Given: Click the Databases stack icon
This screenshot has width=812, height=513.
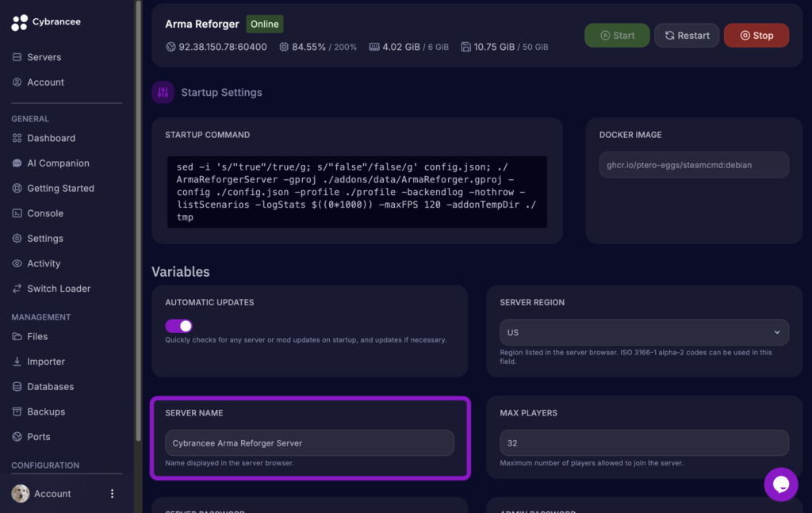Looking at the screenshot, I should coord(17,386).
